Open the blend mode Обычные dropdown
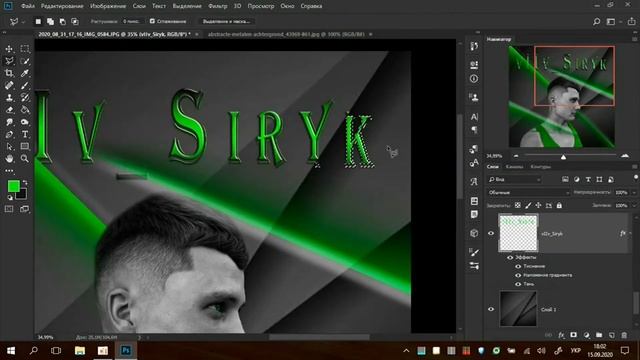This screenshot has width=640, height=360. pos(529,192)
